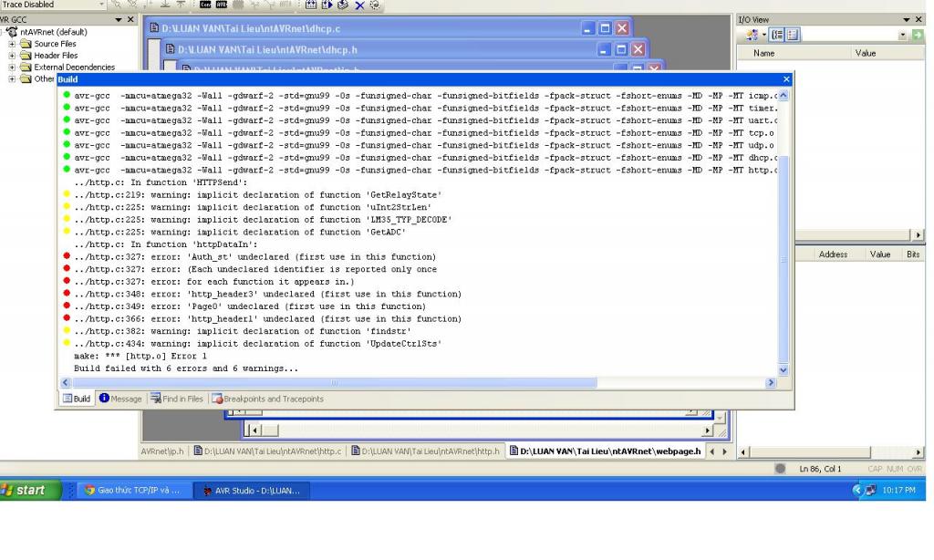The width and height of the screenshot is (934, 560).
Task: Click the blue X toolbar icon
Action: coord(359,5)
